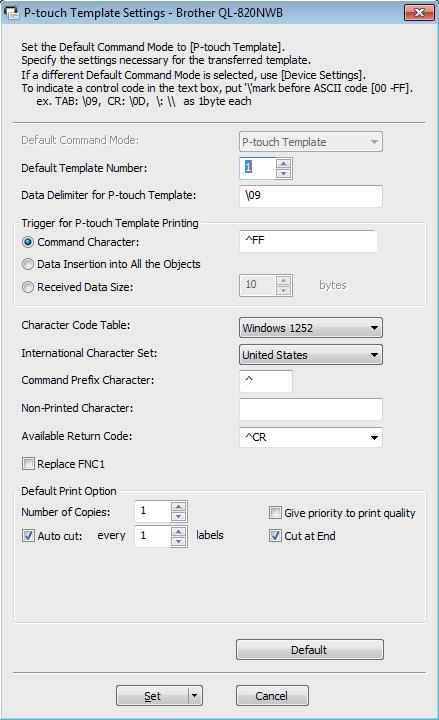The width and height of the screenshot is (439, 720).
Task: Click the Number of Copies field
Action: (x=152, y=512)
